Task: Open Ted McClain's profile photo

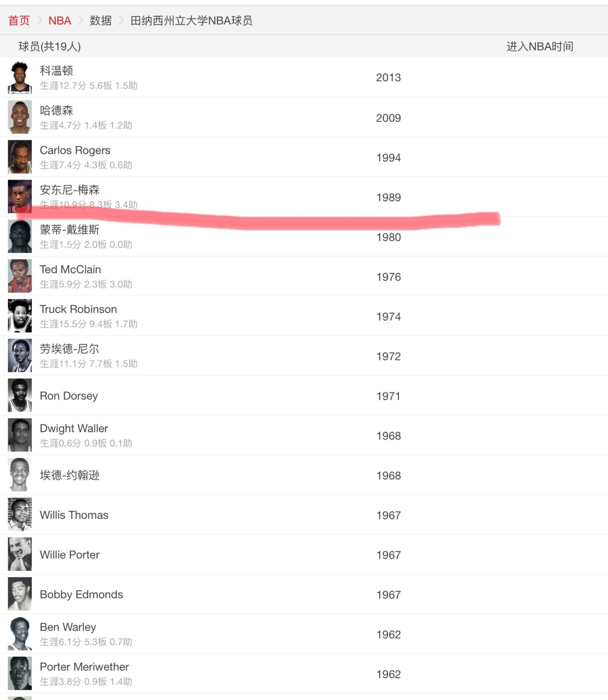Action: [20, 276]
